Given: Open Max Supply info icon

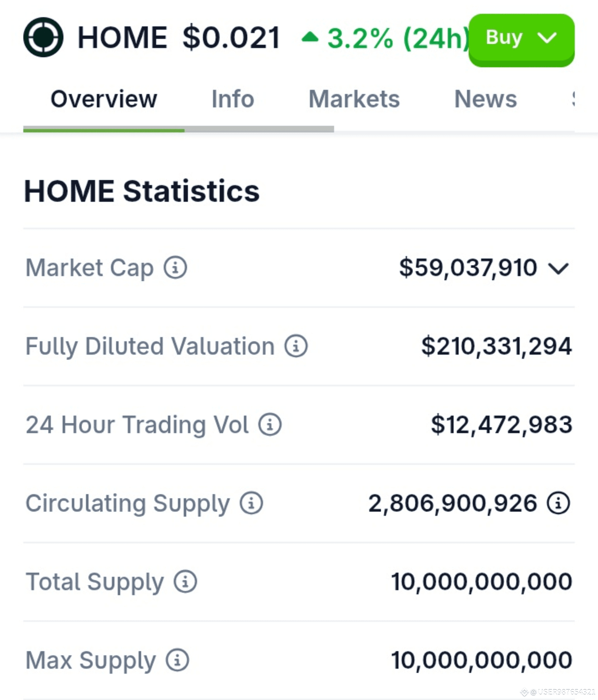Looking at the screenshot, I should 177,660.
